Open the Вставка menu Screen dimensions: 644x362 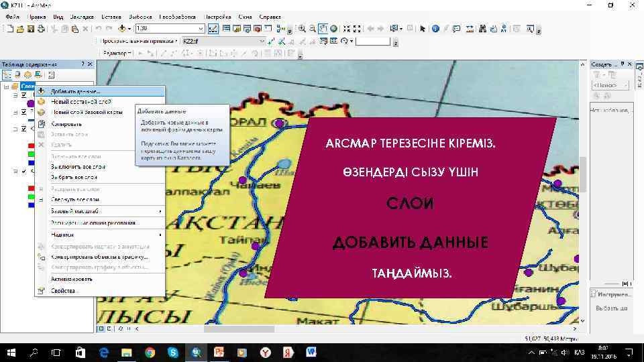coord(111,17)
